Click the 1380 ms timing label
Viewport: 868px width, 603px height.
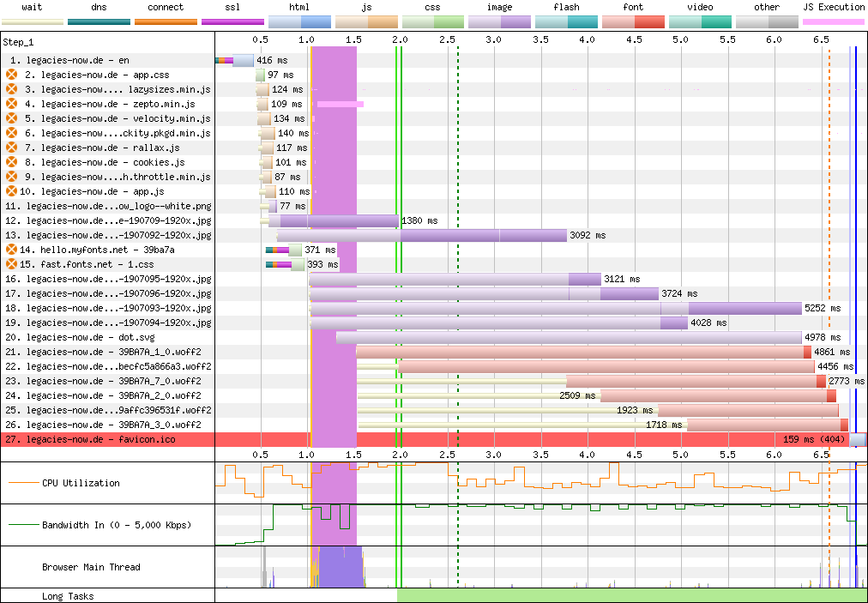click(x=419, y=220)
